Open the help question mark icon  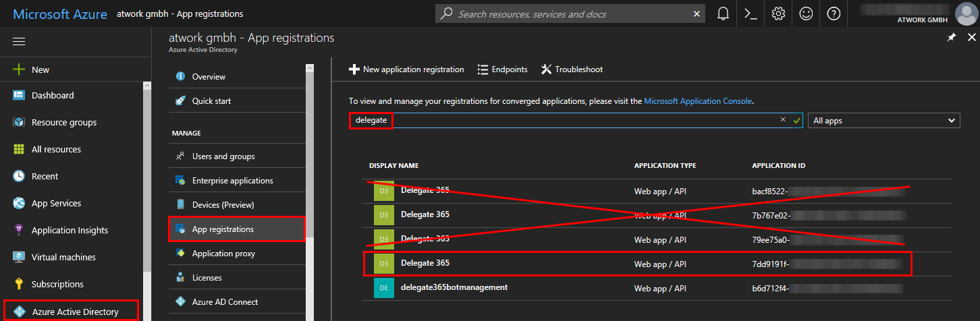click(x=834, y=13)
